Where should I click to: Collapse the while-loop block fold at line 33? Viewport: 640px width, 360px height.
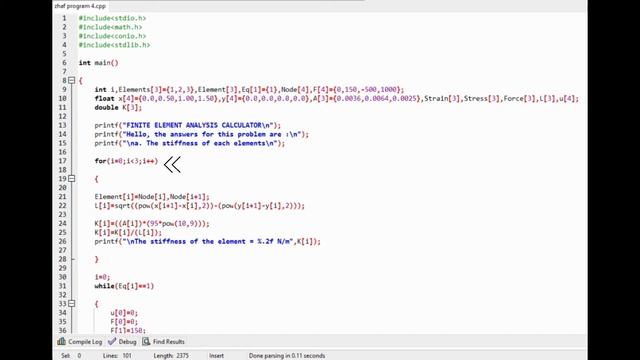(x=71, y=303)
